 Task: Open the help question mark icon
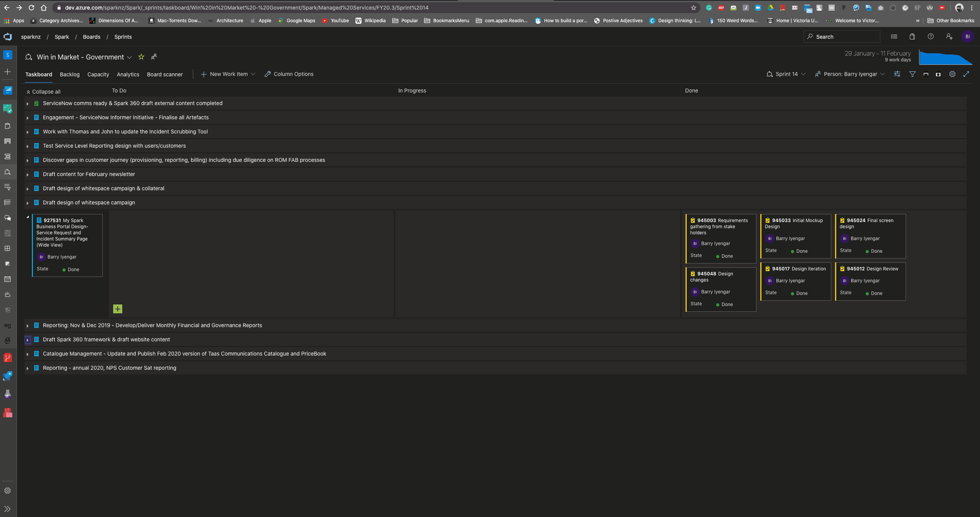(x=931, y=37)
